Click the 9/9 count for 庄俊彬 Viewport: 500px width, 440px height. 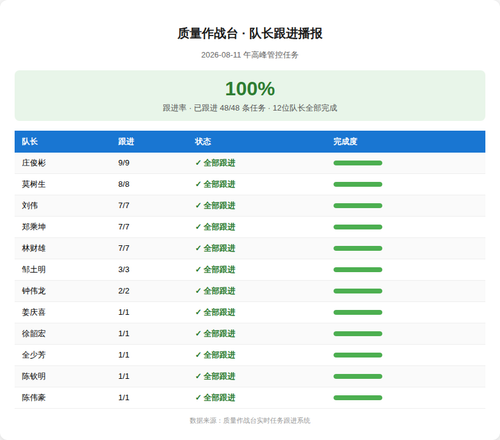[124, 163]
